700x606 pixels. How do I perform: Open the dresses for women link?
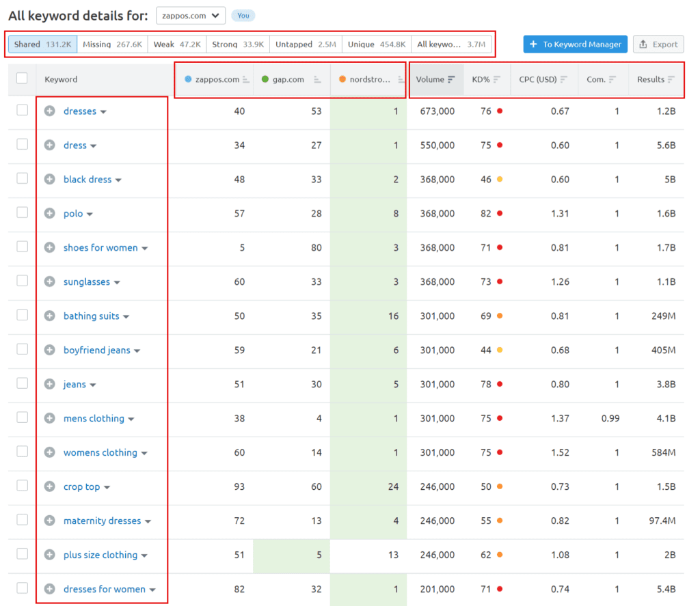105,589
